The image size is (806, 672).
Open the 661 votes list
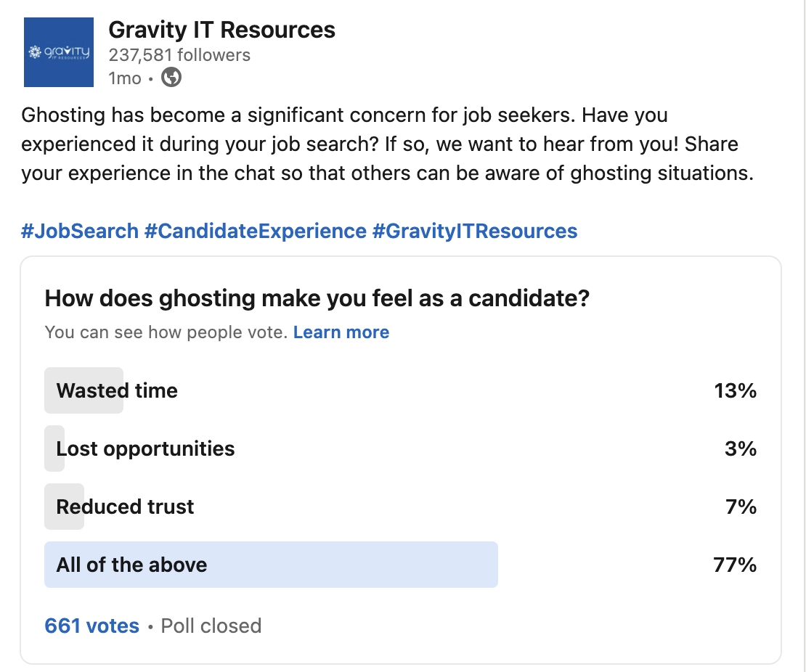click(x=92, y=626)
